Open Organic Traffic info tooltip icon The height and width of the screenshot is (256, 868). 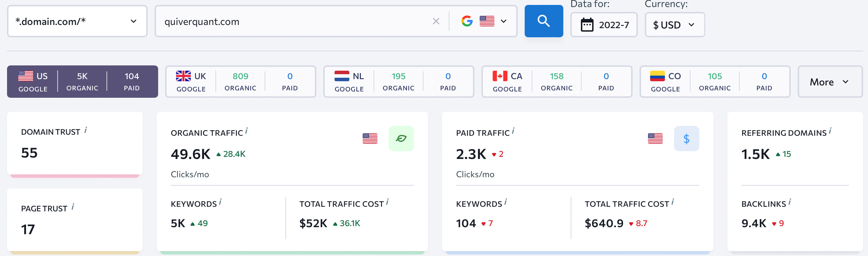(x=246, y=131)
